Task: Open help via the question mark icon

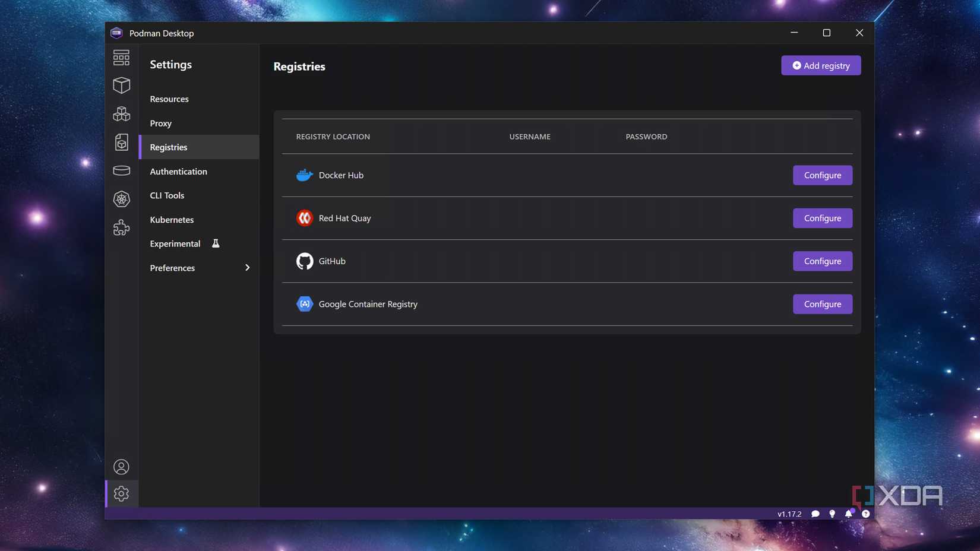Action: 865,514
